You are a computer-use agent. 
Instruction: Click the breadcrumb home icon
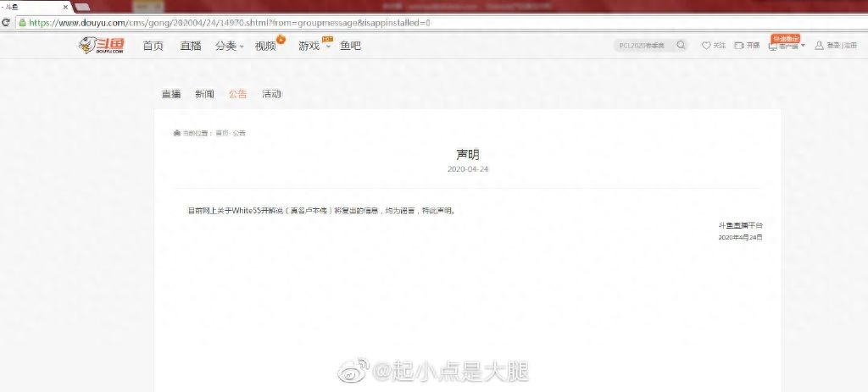coord(176,133)
